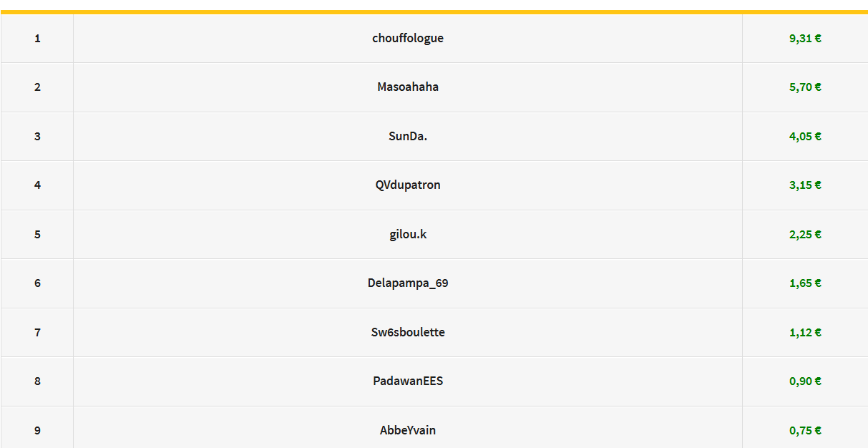Click the 0,75 € winnings amount
This screenshot has width=868, height=448.
[x=805, y=430]
